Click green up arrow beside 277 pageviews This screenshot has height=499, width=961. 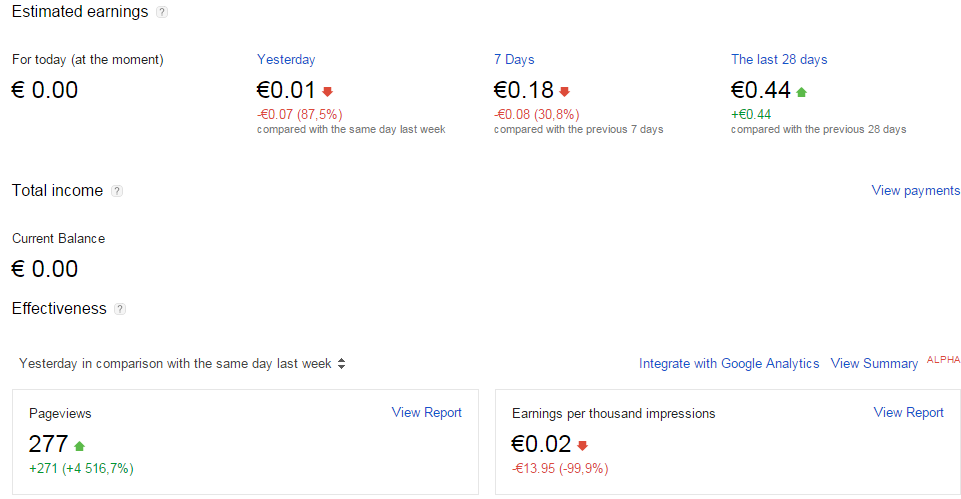[x=80, y=446]
